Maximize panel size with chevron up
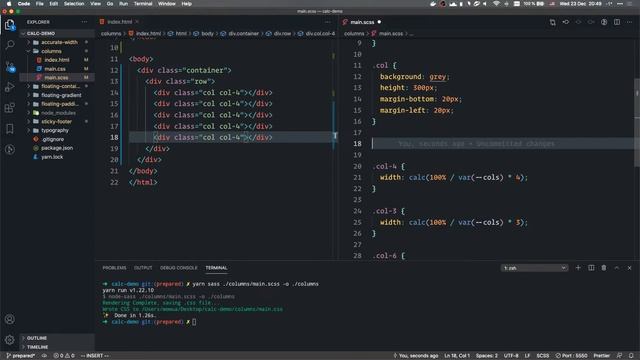This screenshot has height=360, width=640. tap(617, 268)
